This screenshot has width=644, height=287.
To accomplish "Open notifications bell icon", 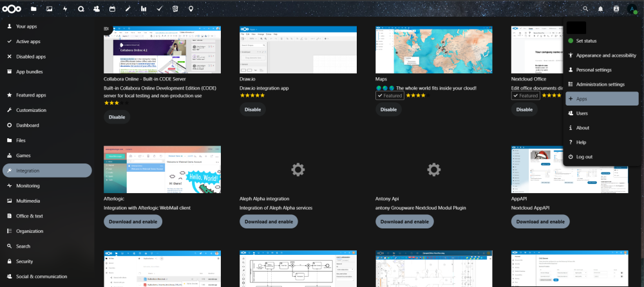I will click(x=600, y=8).
